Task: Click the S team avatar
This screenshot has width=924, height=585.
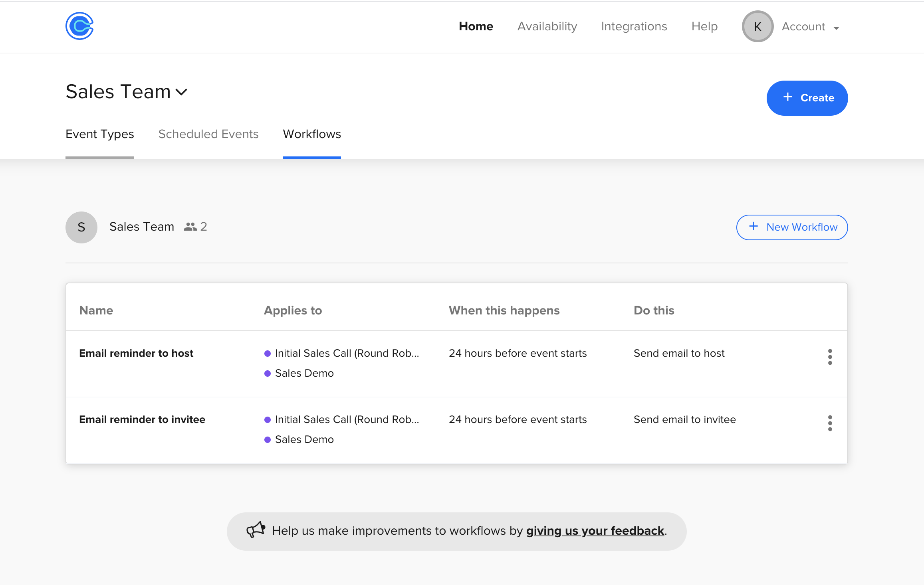Action: click(x=81, y=227)
